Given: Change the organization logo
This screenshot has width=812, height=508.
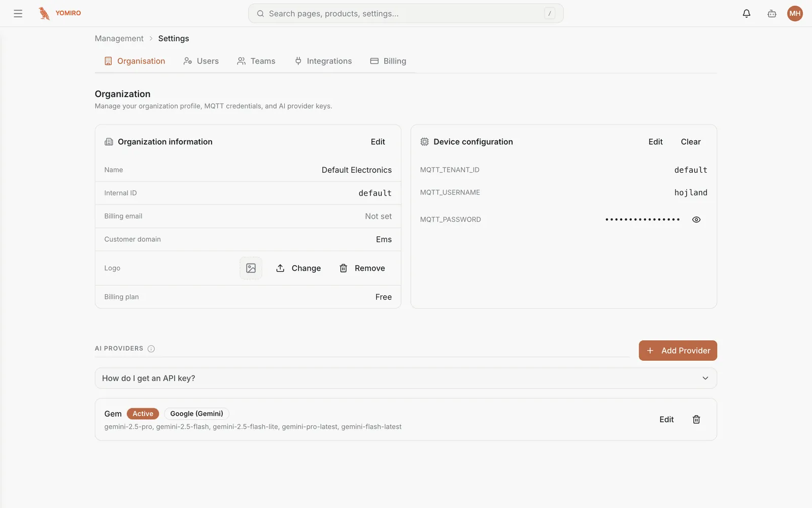Looking at the screenshot, I should (298, 268).
